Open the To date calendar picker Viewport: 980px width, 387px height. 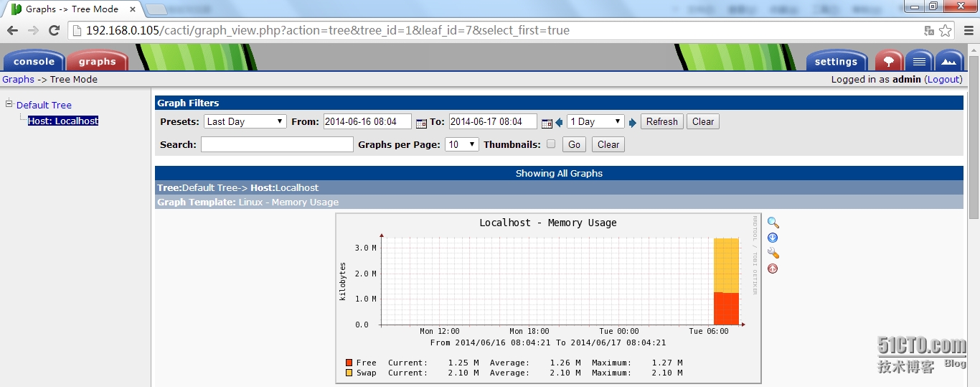click(x=547, y=123)
